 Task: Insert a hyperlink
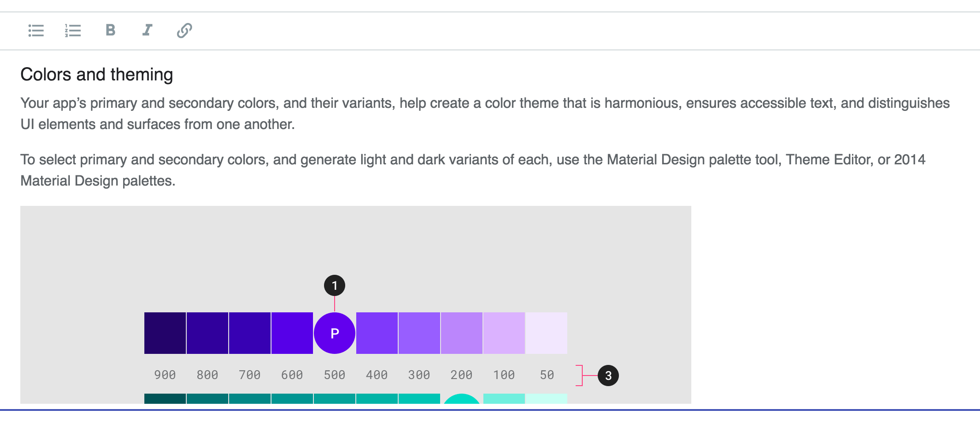pos(184,30)
